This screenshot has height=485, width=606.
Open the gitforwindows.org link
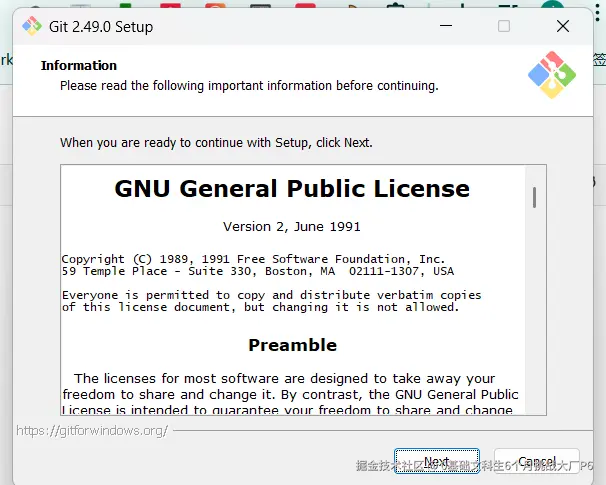[92, 431]
